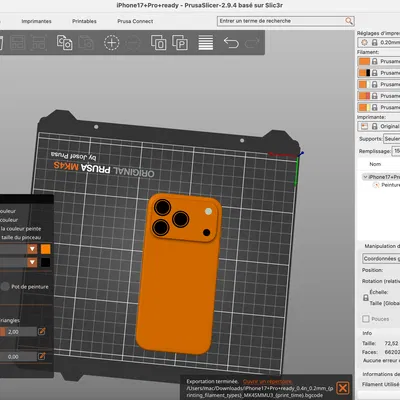Click the Ouvrir un répertoire link
This screenshot has height=400, width=400.
267,382
